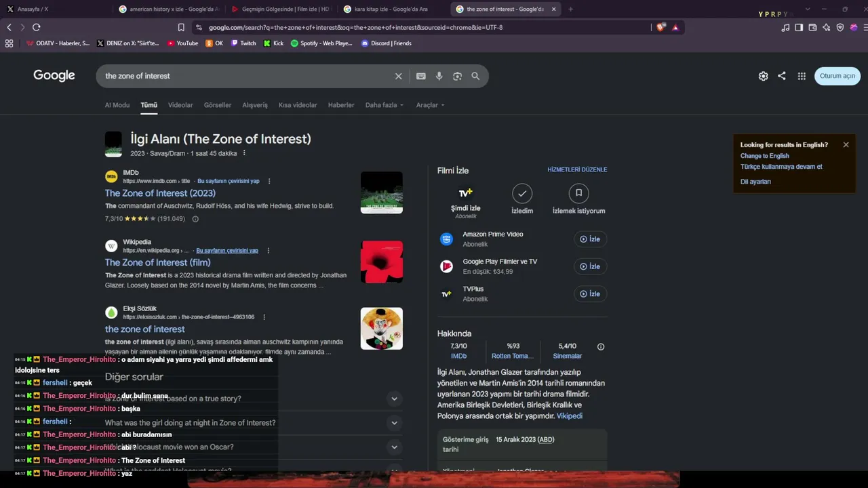This screenshot has width=868, height=488.
Task: Open the tab list dropdown chevron
Action: tap(808, 9)
